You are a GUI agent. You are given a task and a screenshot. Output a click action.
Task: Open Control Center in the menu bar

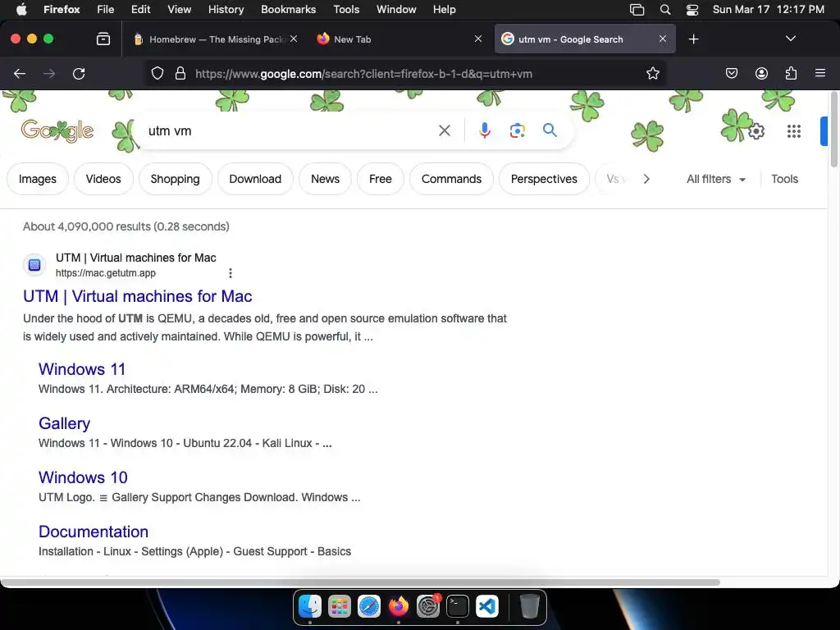(692, 10)
